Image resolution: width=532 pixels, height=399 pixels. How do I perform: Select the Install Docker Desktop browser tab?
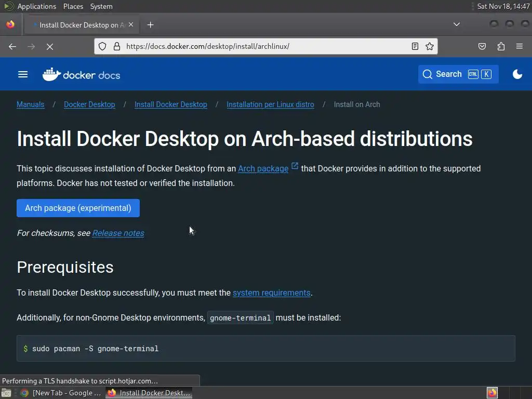(82, 25)
